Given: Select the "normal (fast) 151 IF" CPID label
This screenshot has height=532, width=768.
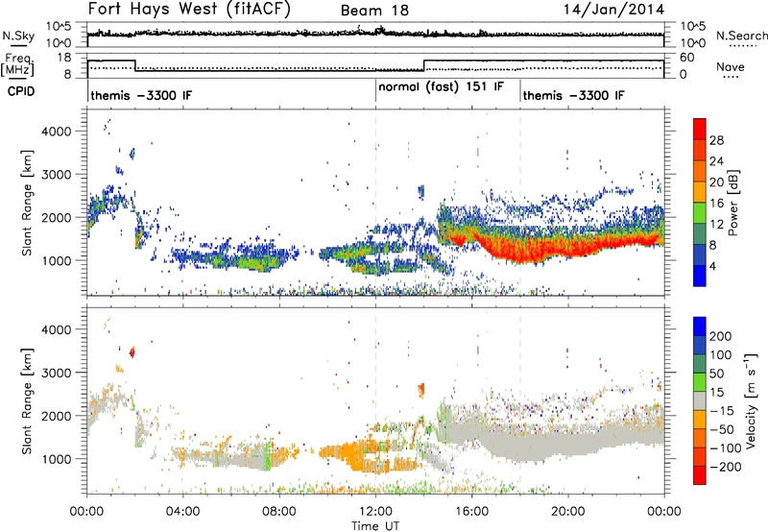Looking at the screenshot, I should tap(441, 86).
